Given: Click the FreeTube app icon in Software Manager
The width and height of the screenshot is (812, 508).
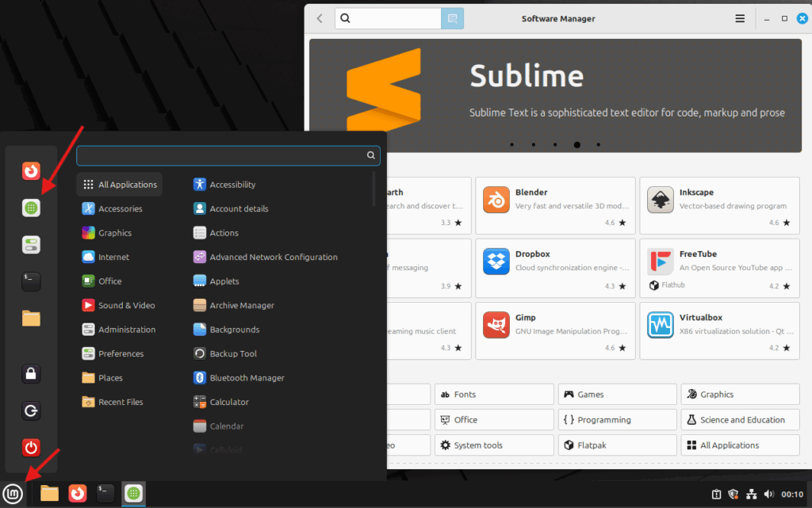Looking at the screenshot, I should [x=661, y=262].
